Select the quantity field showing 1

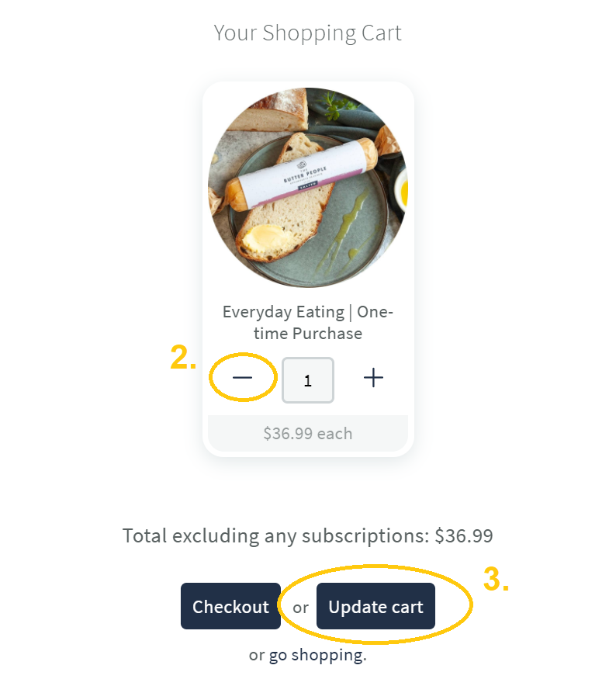click(x=308, y=379)
